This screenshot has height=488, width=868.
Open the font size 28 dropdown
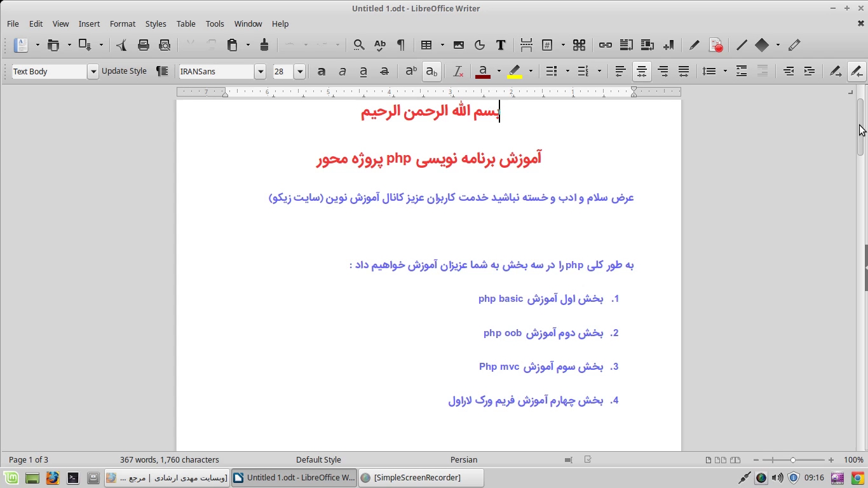tap(300, 72)
